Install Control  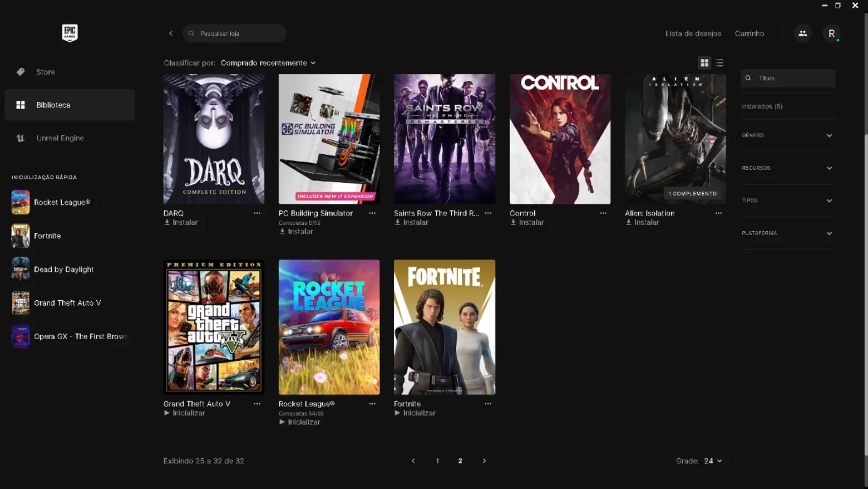click(527, 222)
